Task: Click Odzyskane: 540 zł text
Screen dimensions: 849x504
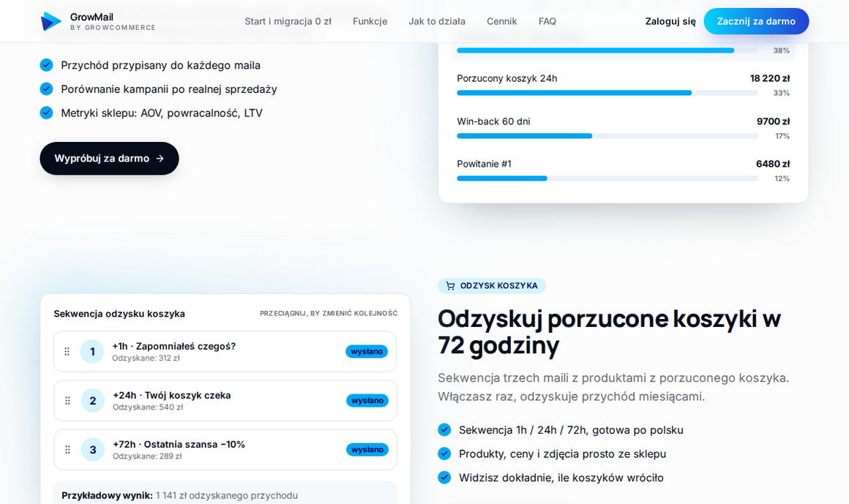Action: (x=148, y=407)
